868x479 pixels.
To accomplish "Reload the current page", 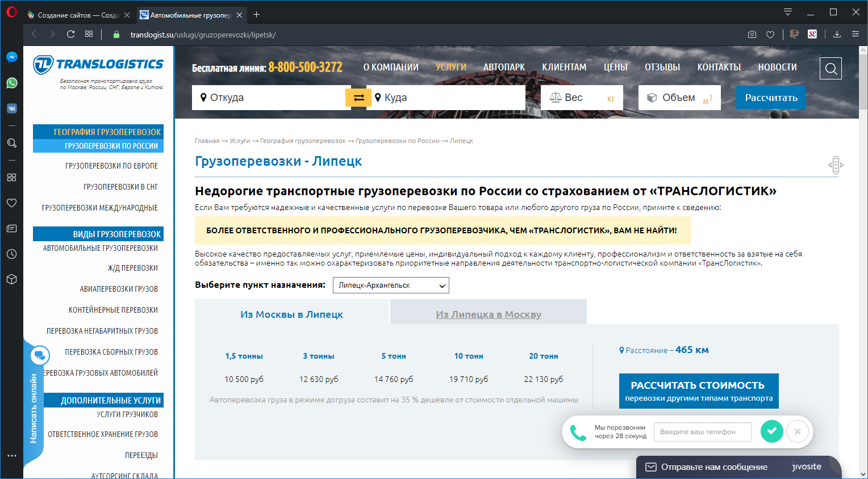I will (70, 34).
